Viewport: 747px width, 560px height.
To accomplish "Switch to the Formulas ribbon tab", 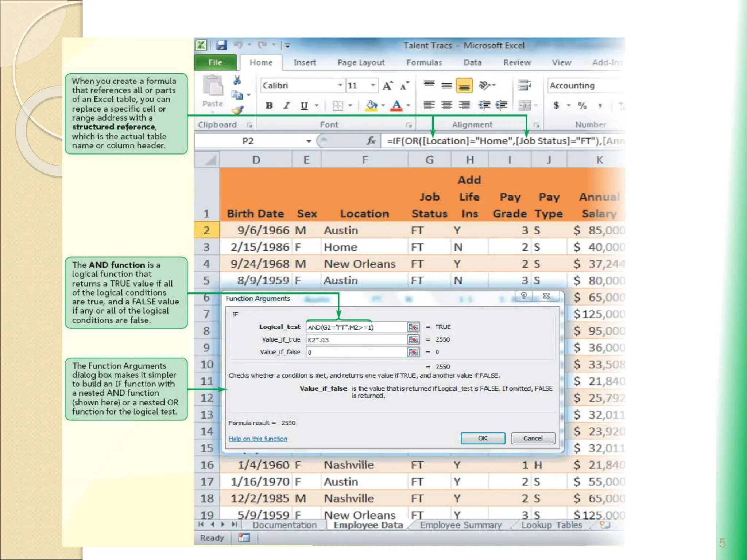I will click(x=424, y=63).
